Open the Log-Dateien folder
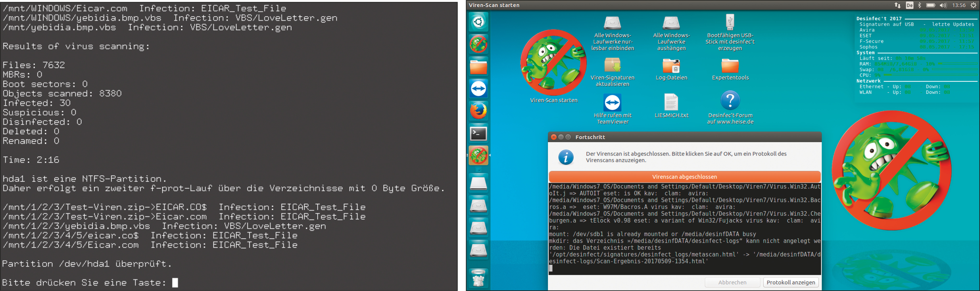980x291 pixels. pos(671,65)
